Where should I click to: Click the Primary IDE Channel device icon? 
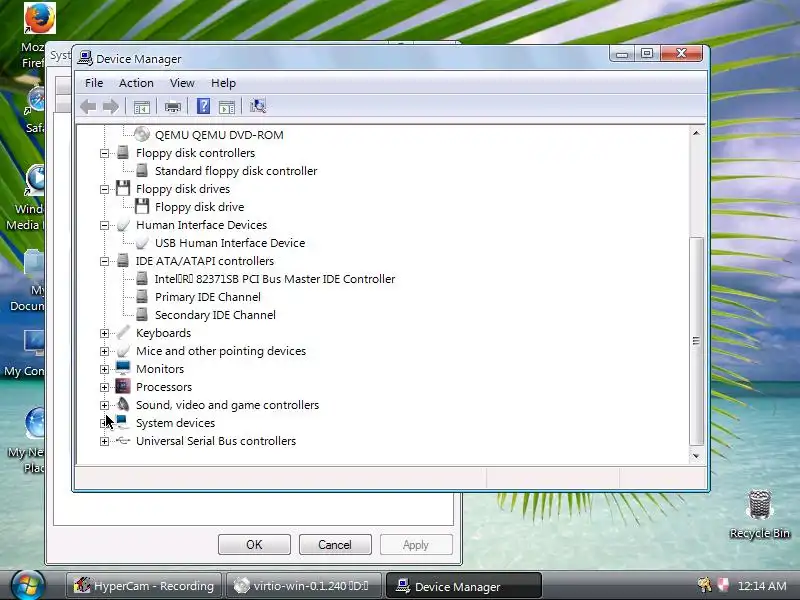point(142,296)
